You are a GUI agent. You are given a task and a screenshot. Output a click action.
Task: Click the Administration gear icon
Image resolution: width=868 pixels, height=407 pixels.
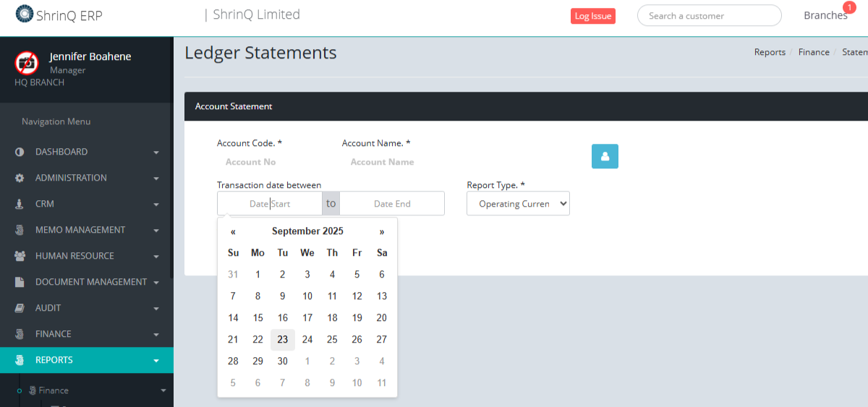[x=20, y=178]
